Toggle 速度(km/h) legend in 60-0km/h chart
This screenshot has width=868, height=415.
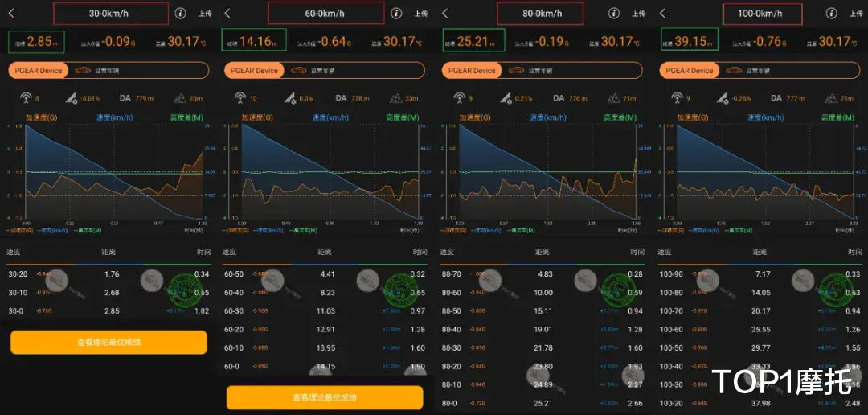tap(329, 117)
